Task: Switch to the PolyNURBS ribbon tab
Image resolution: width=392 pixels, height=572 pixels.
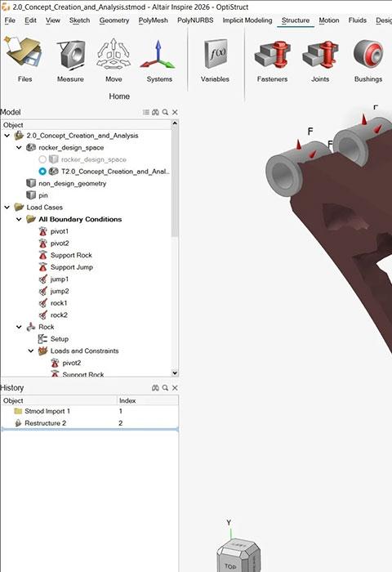Action: point(195,20)
